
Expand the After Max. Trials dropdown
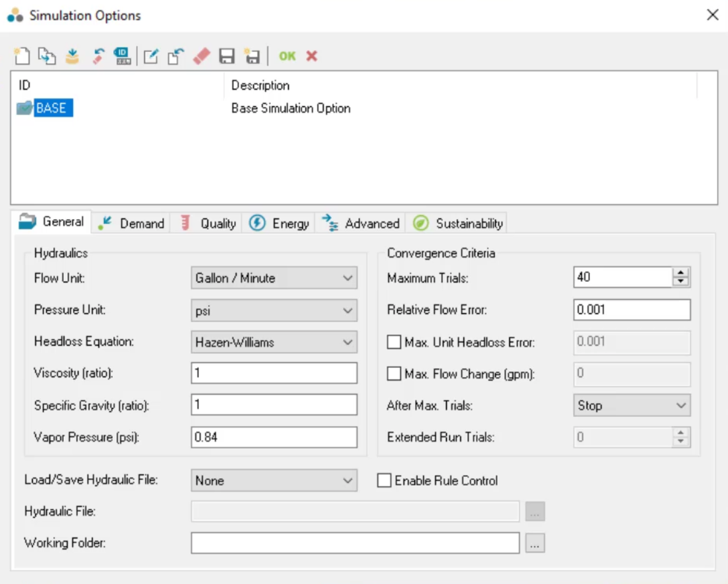point(632,405)
